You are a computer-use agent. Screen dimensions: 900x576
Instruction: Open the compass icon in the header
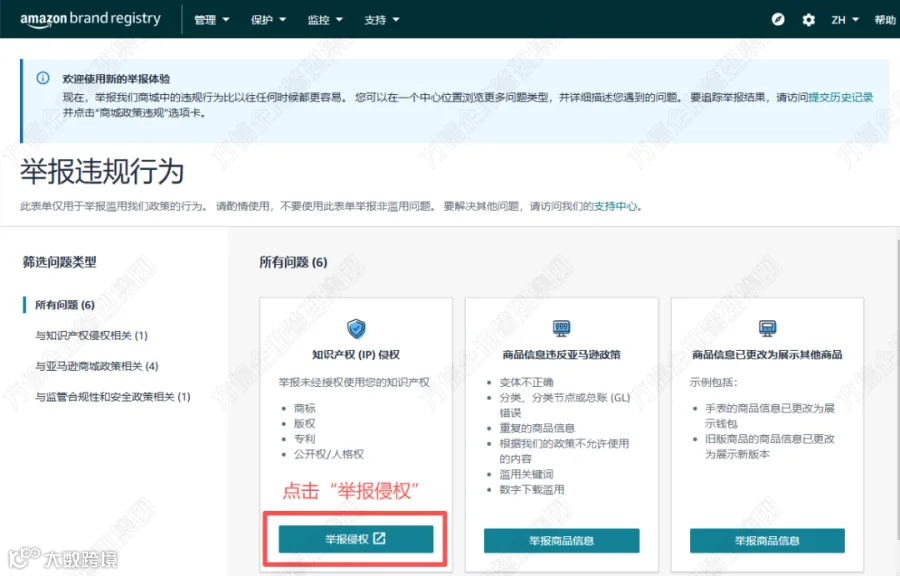click(778, 20)
